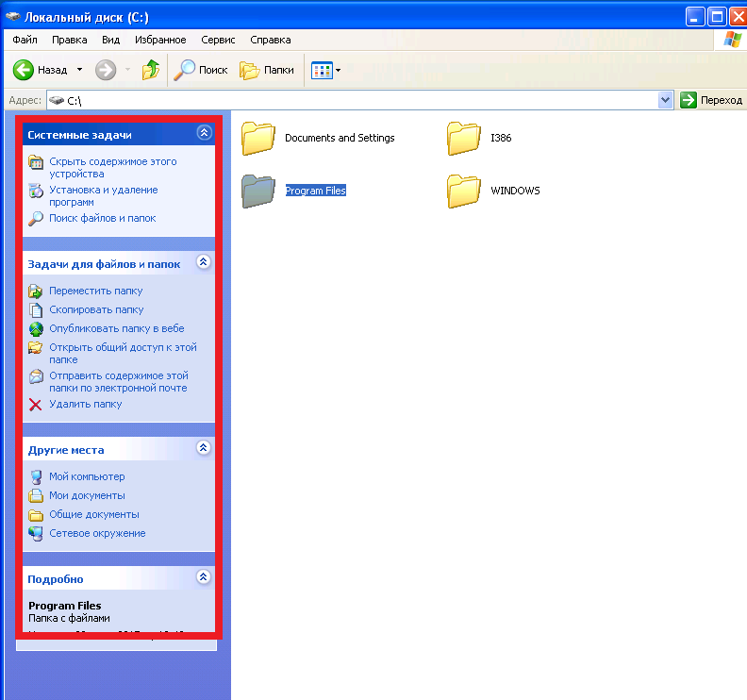Viewport: 747px width, 700px height.
Task: Open the Файл menu
Action: [25, 40]
